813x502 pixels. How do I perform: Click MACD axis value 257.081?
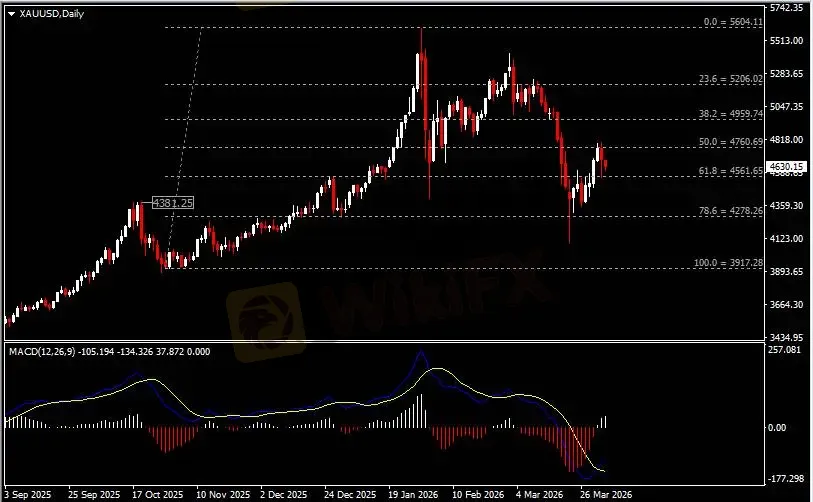784,350
